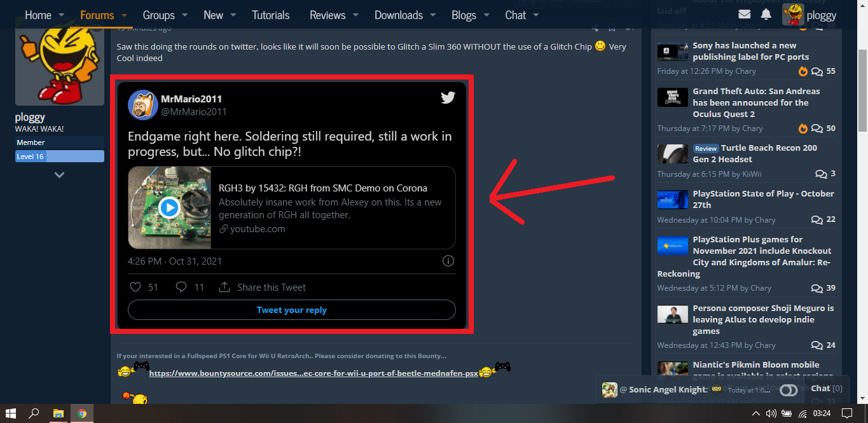Like the tweet with the heart icon
This screenshot has width=868, height=423.
[x=135, y=287]
